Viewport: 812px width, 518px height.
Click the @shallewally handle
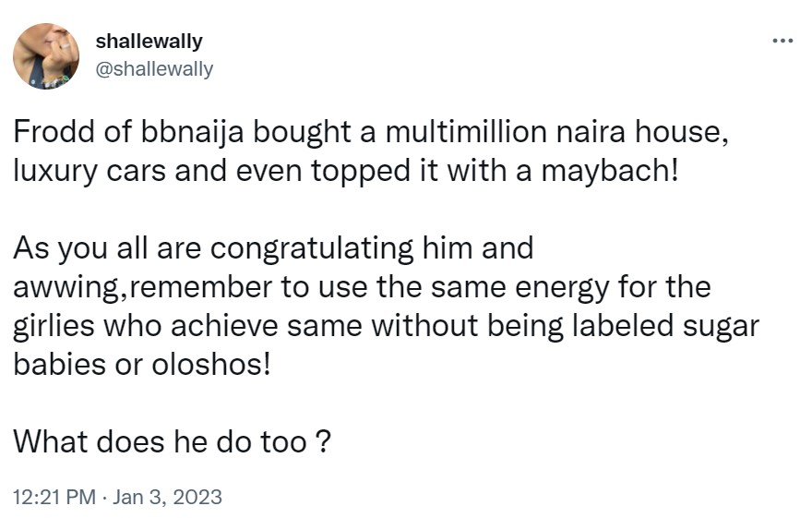tap(154, 69)
